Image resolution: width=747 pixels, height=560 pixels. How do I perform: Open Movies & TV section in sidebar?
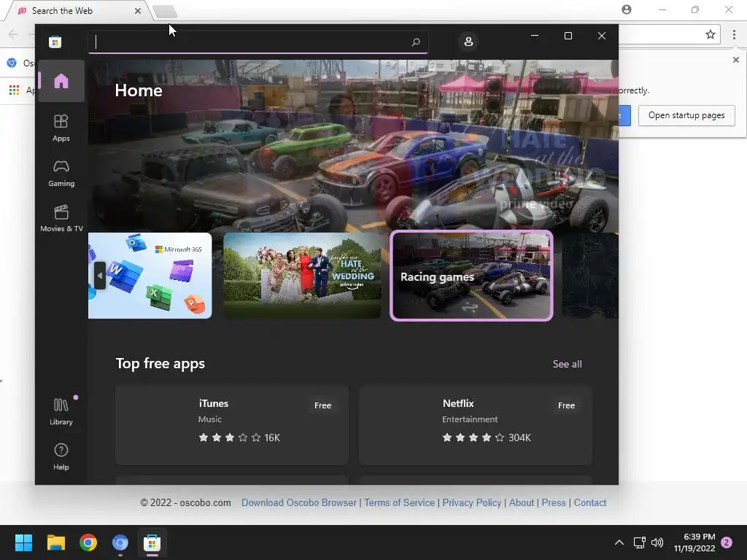61,219
